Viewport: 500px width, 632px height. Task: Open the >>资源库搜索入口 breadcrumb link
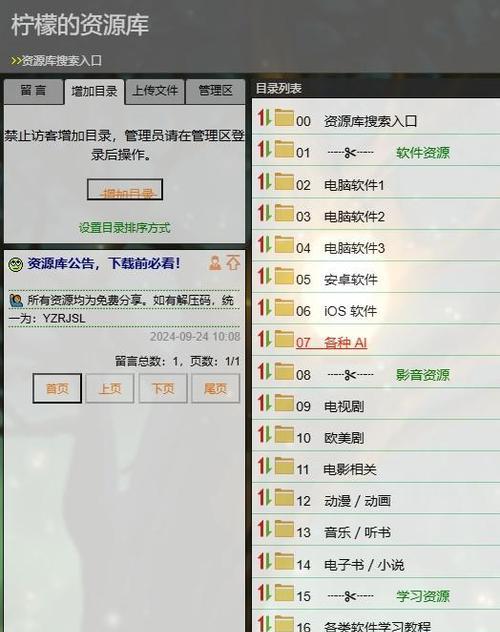coord(56,61)
